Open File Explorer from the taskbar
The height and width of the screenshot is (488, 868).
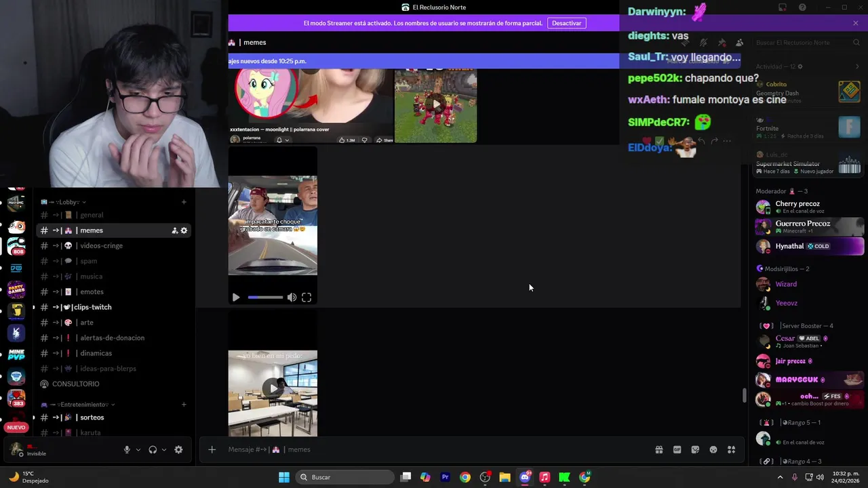[x=505, y=477]
